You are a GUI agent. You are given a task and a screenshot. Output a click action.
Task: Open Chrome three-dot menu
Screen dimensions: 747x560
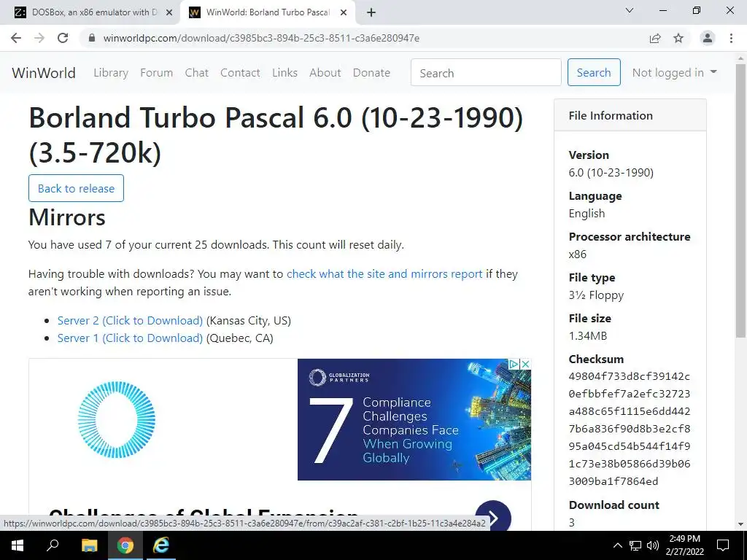tap(731, 38)
